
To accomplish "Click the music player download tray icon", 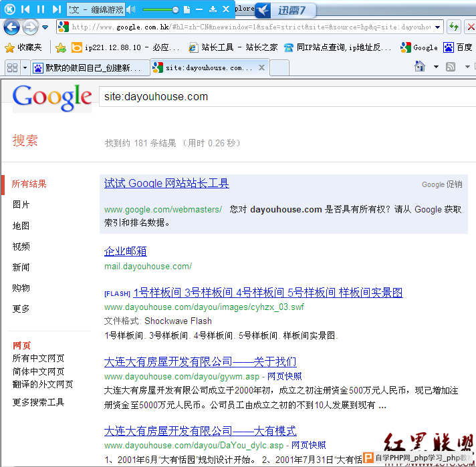I will pos(213,9).
